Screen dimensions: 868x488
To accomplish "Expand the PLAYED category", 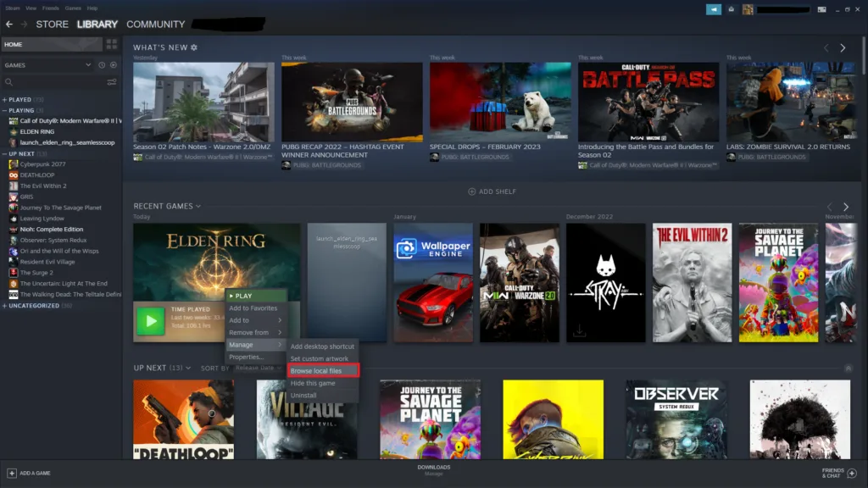I will pos(20,100).
